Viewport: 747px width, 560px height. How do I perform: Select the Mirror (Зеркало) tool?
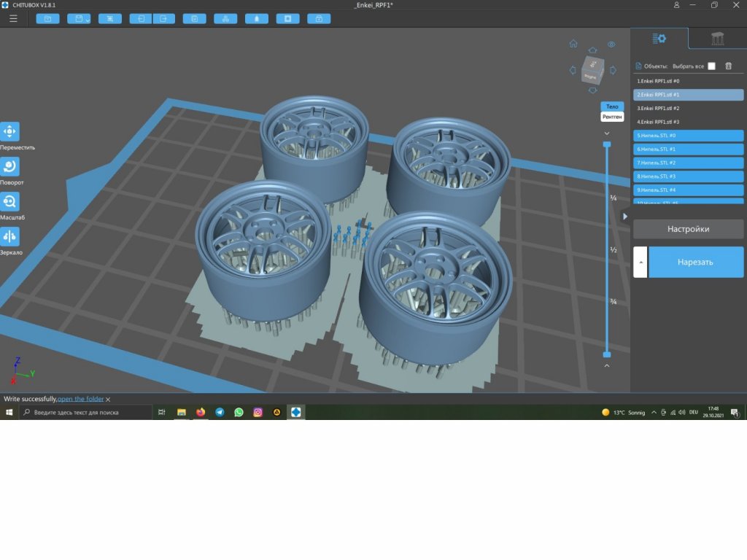pyautogui.click(x=10, y=237)
